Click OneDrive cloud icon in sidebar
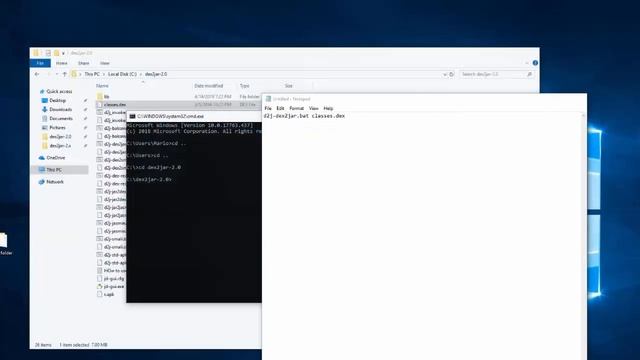Screen dimensions: 640x360 coord(42,158)
